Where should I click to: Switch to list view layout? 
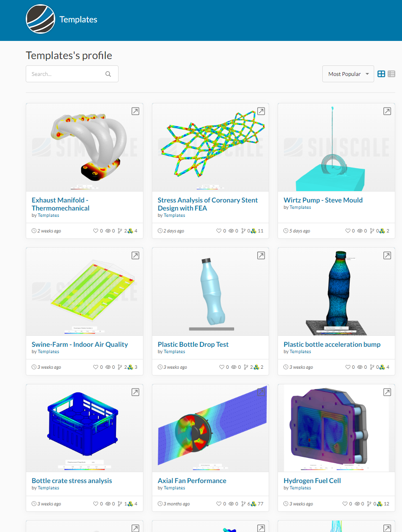[391, 74]
